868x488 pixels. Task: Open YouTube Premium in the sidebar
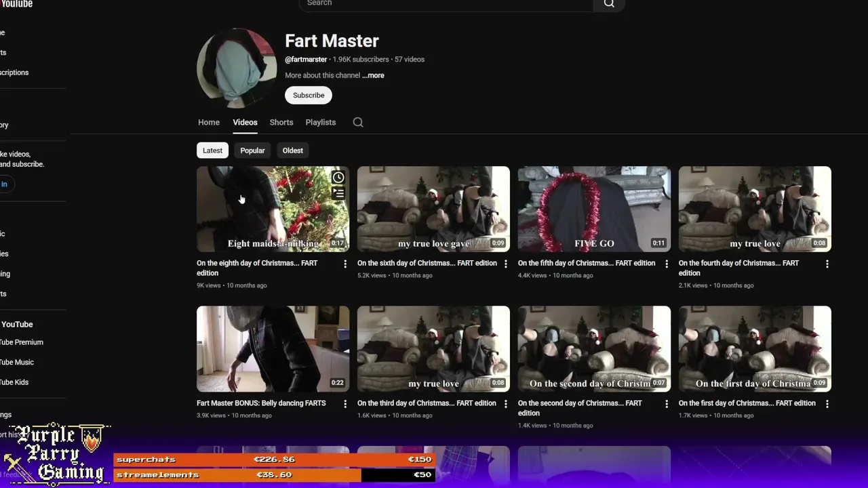click(22, 342)
